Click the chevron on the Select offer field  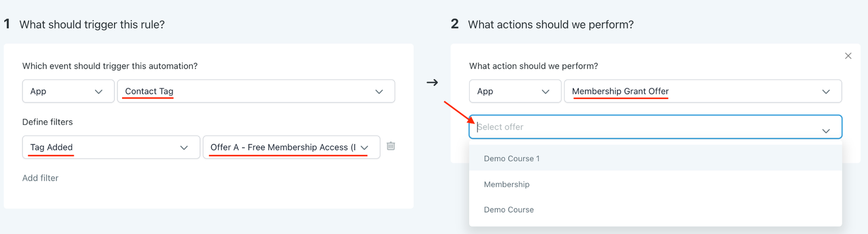tap(826, 131)
